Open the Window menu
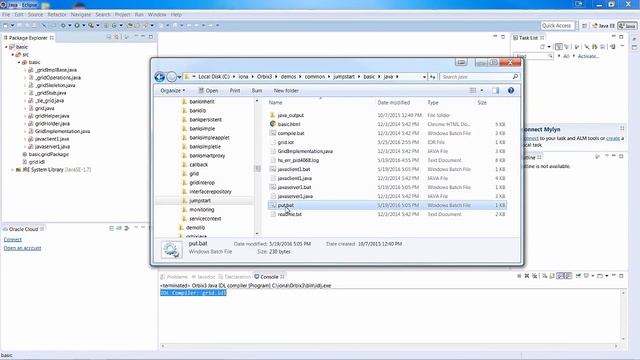This screenshot has height=360, width=640. pos(157,14)
